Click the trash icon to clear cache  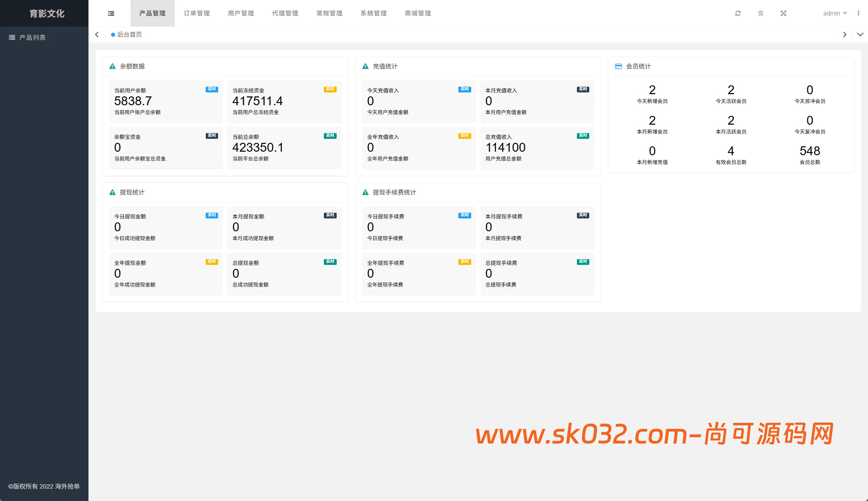coord(760,13)
